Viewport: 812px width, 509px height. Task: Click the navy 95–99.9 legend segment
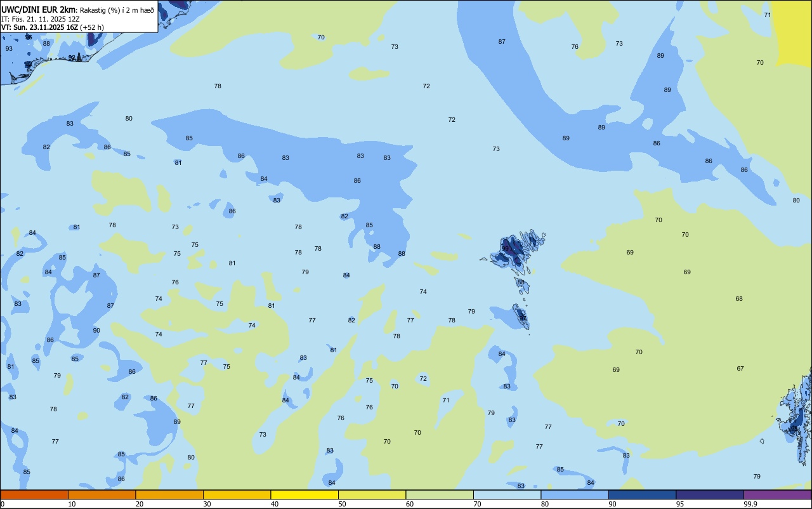tap(710, 494)
